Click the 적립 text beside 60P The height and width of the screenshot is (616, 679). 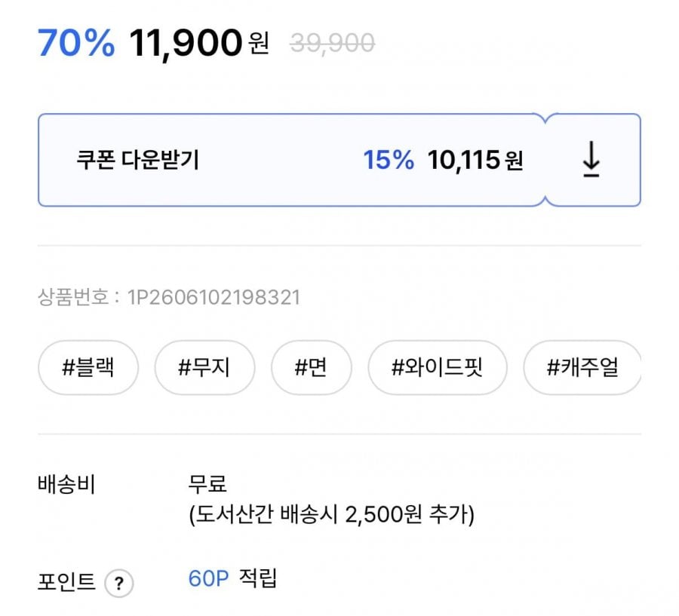point(258,578)
